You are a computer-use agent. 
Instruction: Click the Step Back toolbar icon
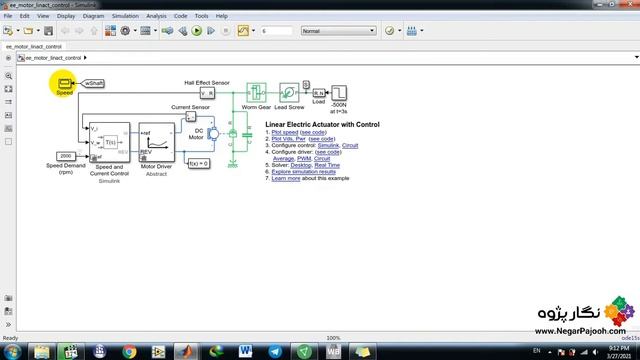click(x=182, y=31)
